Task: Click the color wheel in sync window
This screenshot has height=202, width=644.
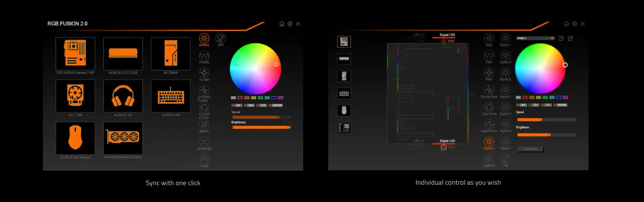Action: coord(255,69)
